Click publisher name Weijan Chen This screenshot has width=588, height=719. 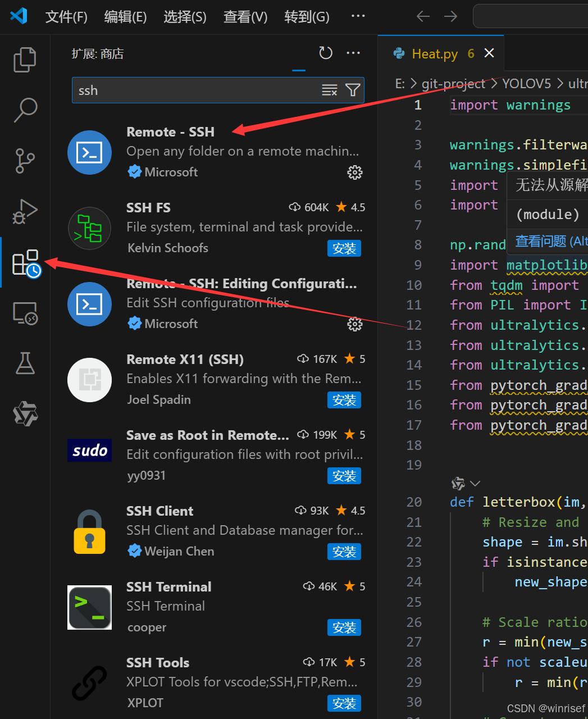(x=179, y=552)
